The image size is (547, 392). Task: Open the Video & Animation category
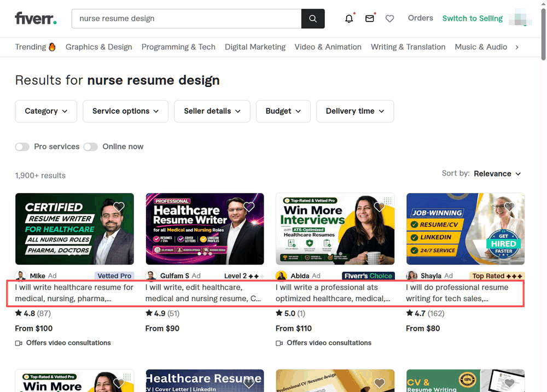328,46
